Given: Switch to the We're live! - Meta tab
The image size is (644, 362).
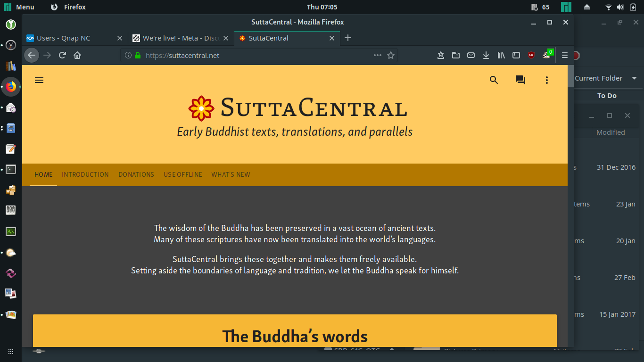Looking at the screenshot, I should click(x=181, y=38).
